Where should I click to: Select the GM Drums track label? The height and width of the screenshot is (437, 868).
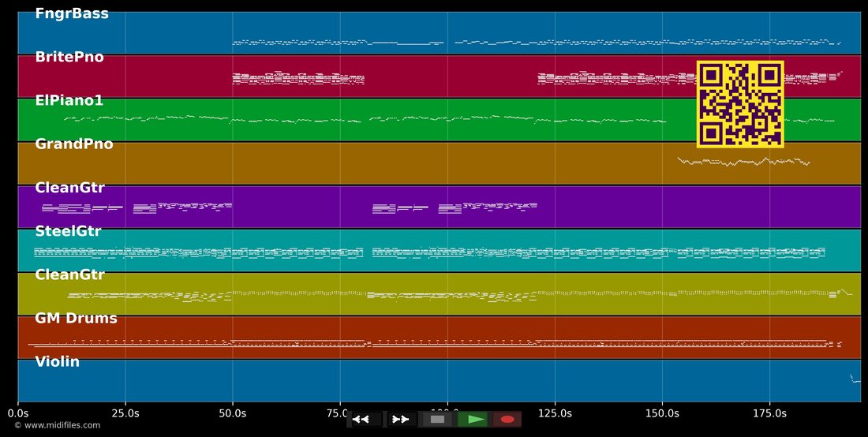coord(76,318)
